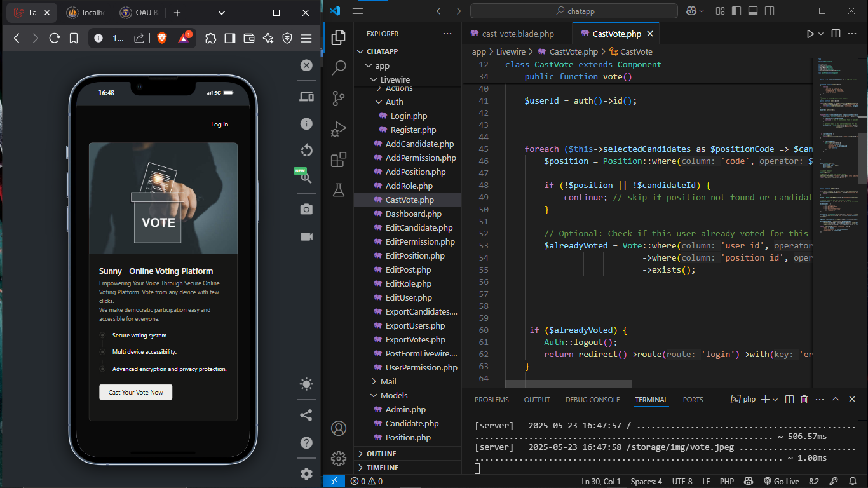Open the PORTS panel tab
The height and width of the screenshot is (488, 868).
pos(693,400)
